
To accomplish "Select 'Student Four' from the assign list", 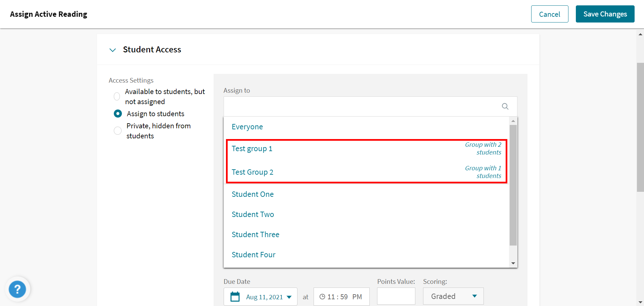I will tap(254, 255).
